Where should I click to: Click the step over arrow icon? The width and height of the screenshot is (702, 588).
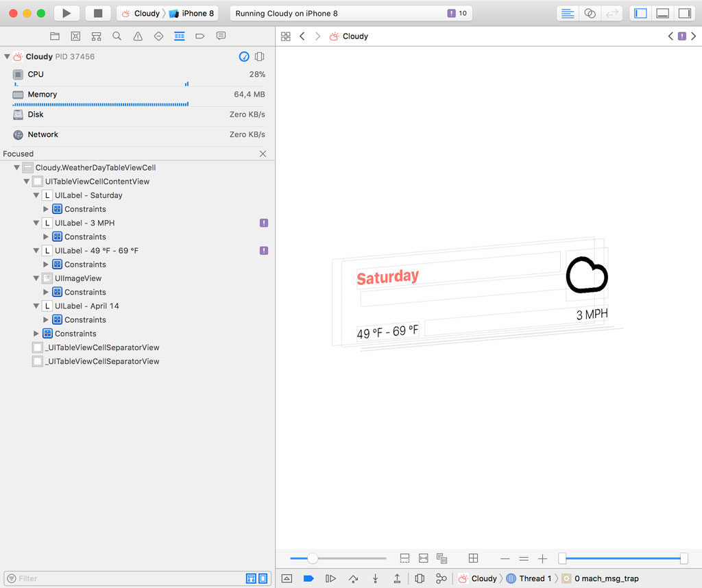click(x=352, y=578)
